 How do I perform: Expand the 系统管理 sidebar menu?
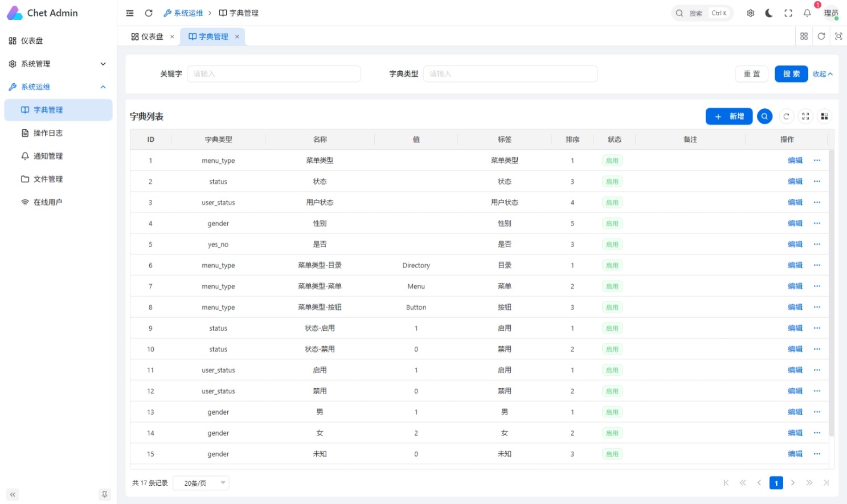tap(58, 64)
